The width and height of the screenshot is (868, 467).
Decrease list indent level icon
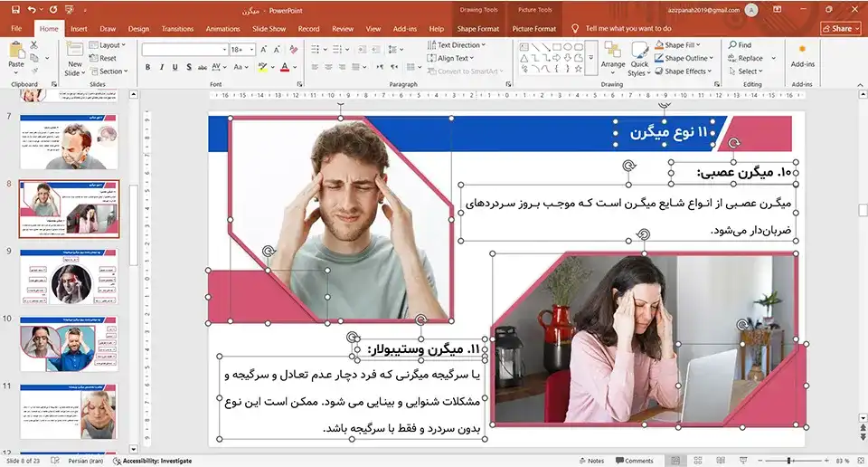tap(362, 50)
